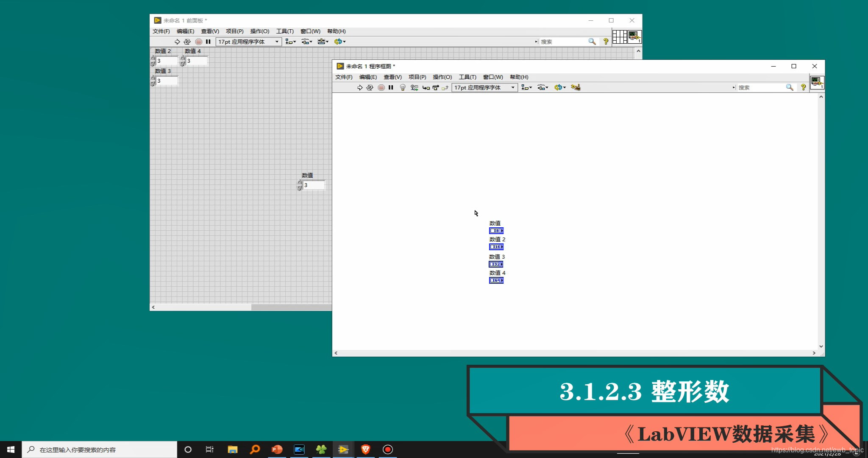Open 帮助(H) menu in block diagram window
This screenshot has width=868, height=458.
519,77
